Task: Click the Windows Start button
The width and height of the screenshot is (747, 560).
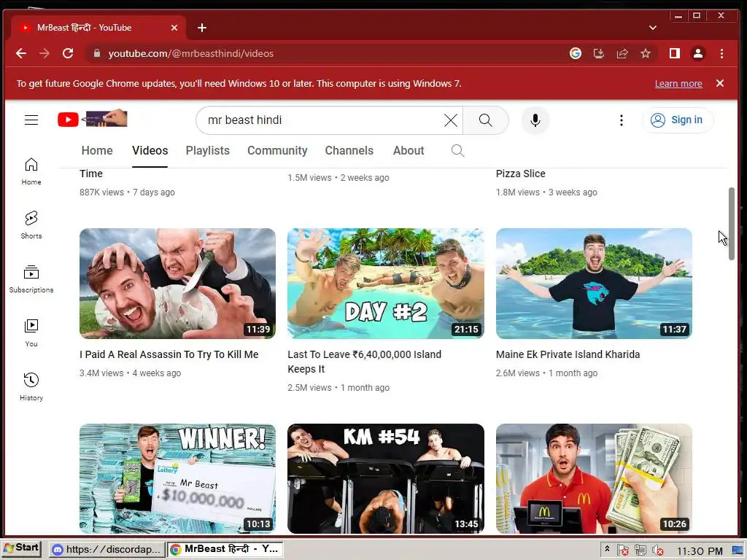Action: [21, 548]
